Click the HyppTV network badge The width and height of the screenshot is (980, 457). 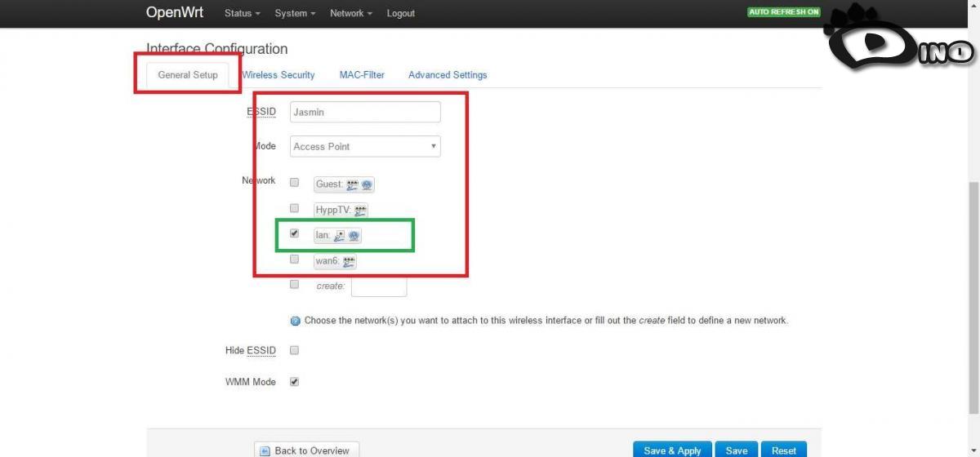(x=341, y=210)
